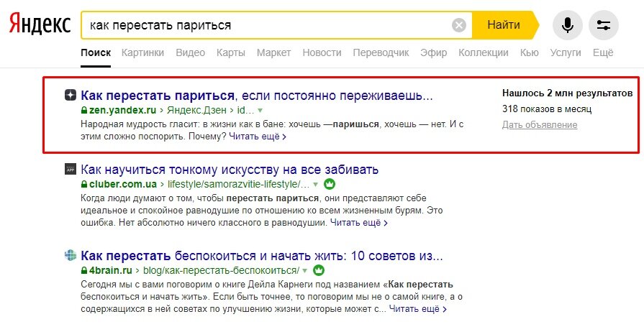Screen dimensions: 644x327
Task: Expand the Ещё menu
Action: pyautogui.click(x=603, y=52)
